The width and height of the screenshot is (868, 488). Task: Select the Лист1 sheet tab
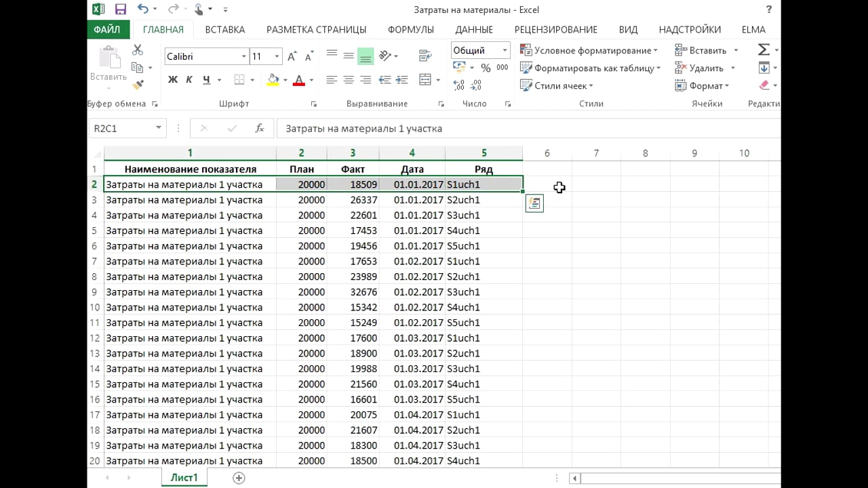pyautogui.click(x=184, y=478)
